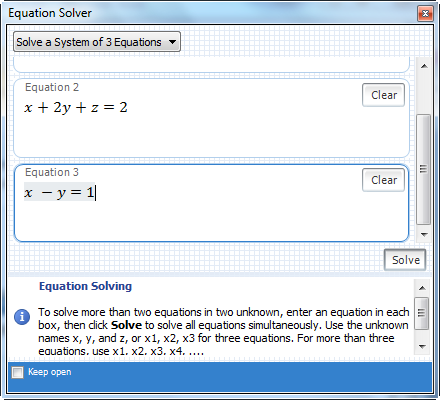Viewport: 440px width, 400px height.
Task: Click the blue information icon
Action: [x=22, y=317]
